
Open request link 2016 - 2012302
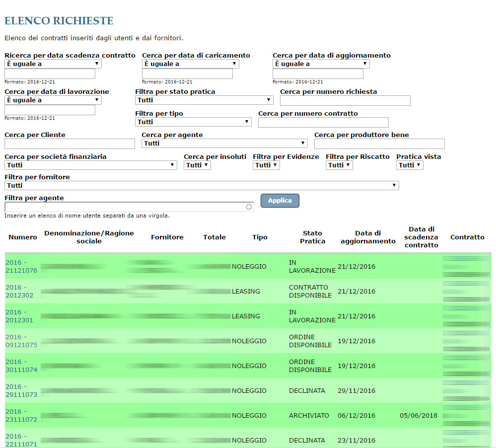click(x=19, y=291)
